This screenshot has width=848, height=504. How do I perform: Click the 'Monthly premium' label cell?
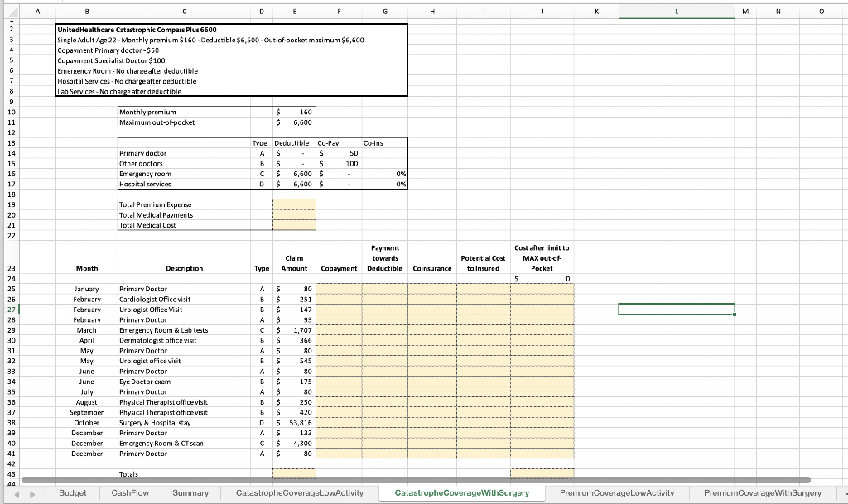tap(184, 112)
